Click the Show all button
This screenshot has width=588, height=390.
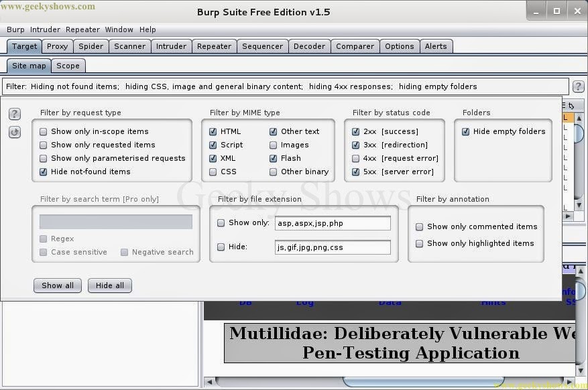57,285
